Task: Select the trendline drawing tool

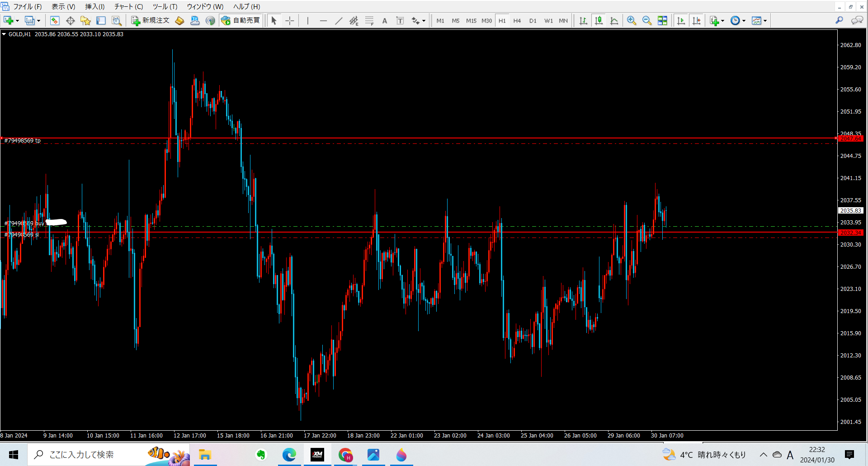Action: tap(339, 20)
